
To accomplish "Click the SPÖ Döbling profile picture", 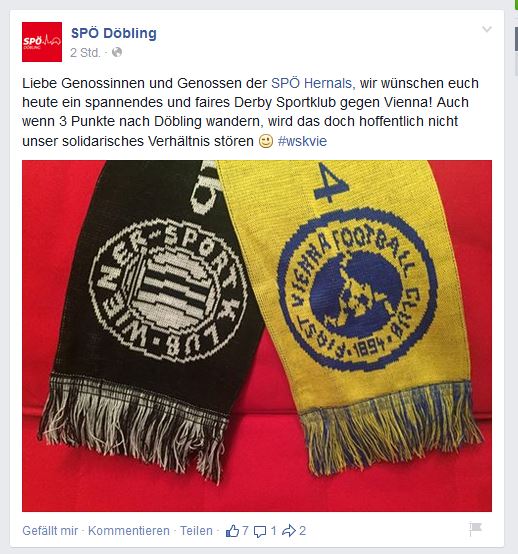I will 42,42.
